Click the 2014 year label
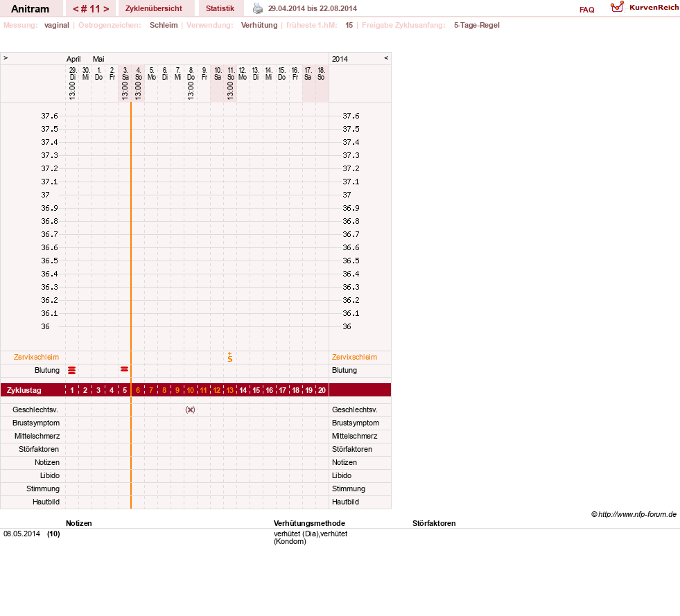 (x=340, y=59)
